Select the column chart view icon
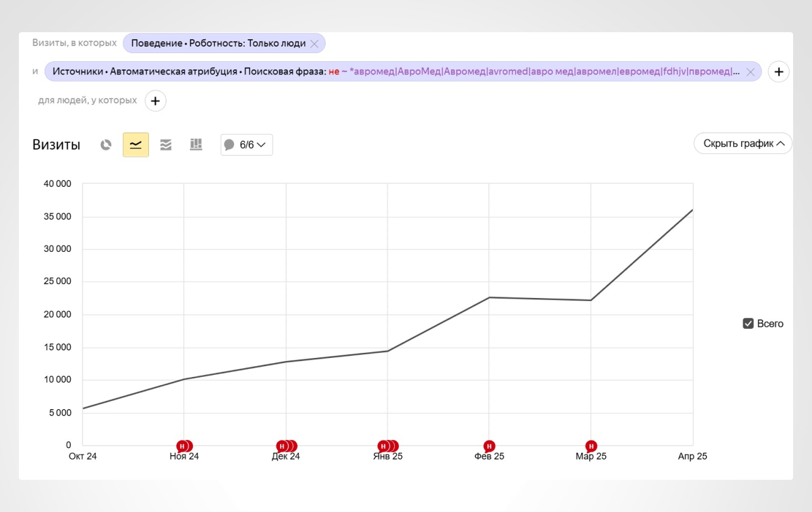The width and height of the screenshot is (812, 512). coord(196,145)
